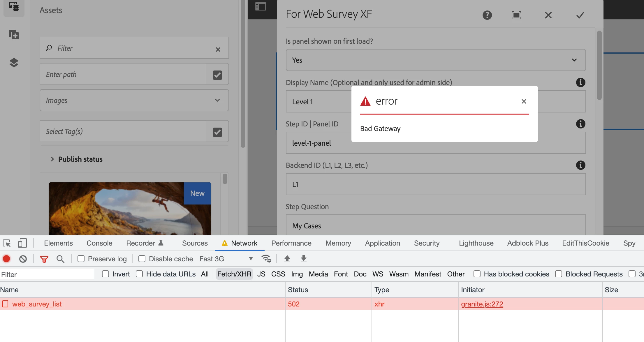Click the info icon beside Backend ID

(580, 165)
